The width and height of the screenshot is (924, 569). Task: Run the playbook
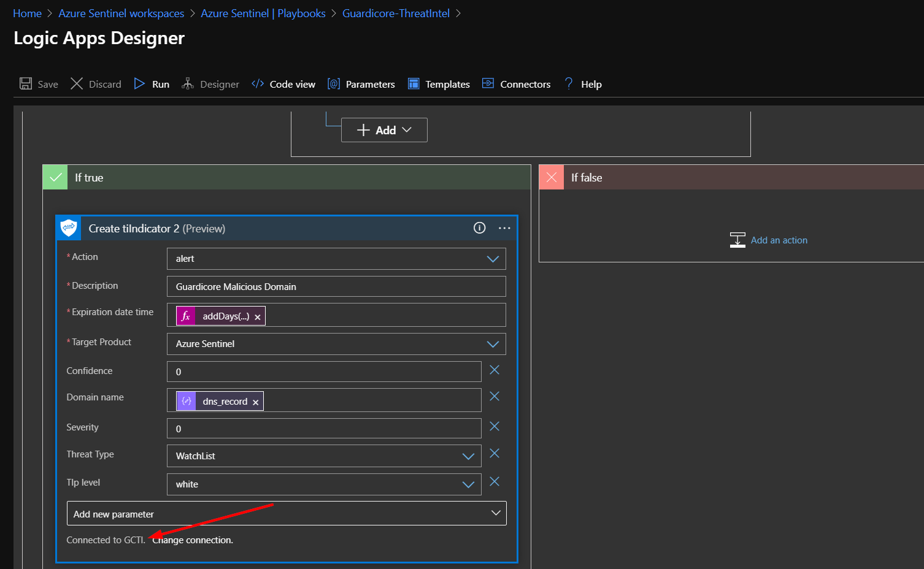point(152,84)
